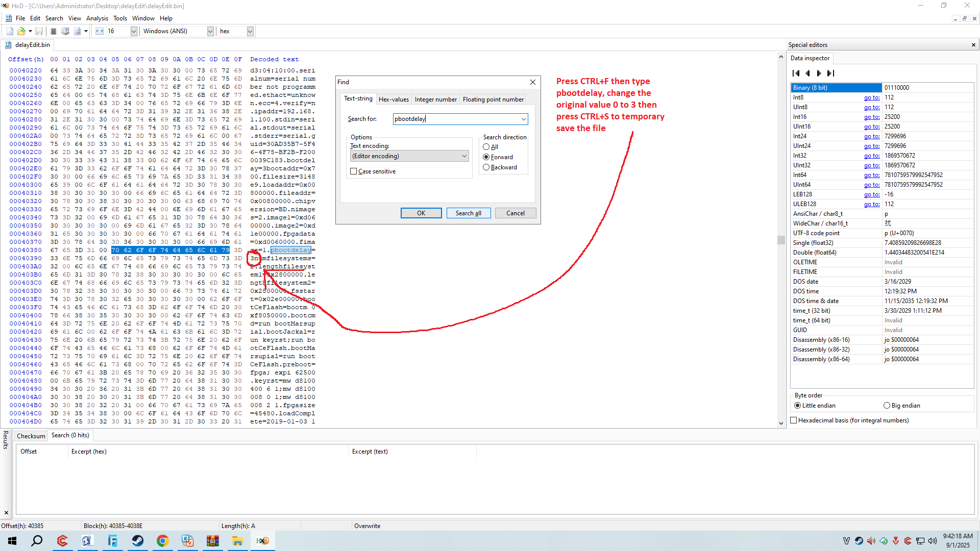Click the Int32 go to link
Screen dimensions: 980x551
pos(871,156)
